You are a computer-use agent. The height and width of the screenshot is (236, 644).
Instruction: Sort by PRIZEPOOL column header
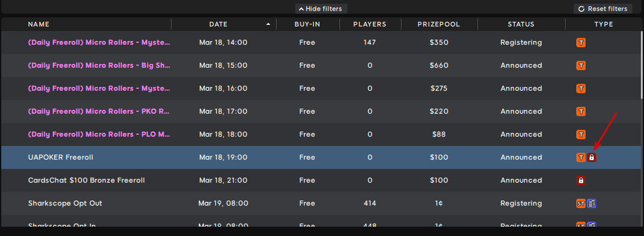click(x=439, y=24)
